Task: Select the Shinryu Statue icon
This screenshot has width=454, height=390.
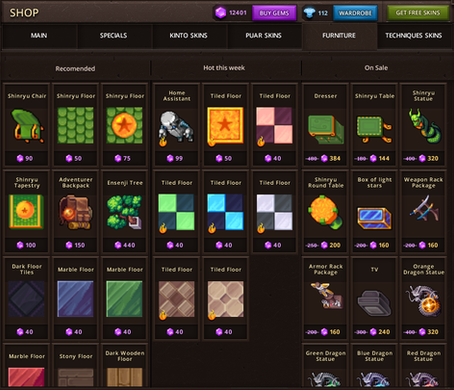Action: [424, 126]
